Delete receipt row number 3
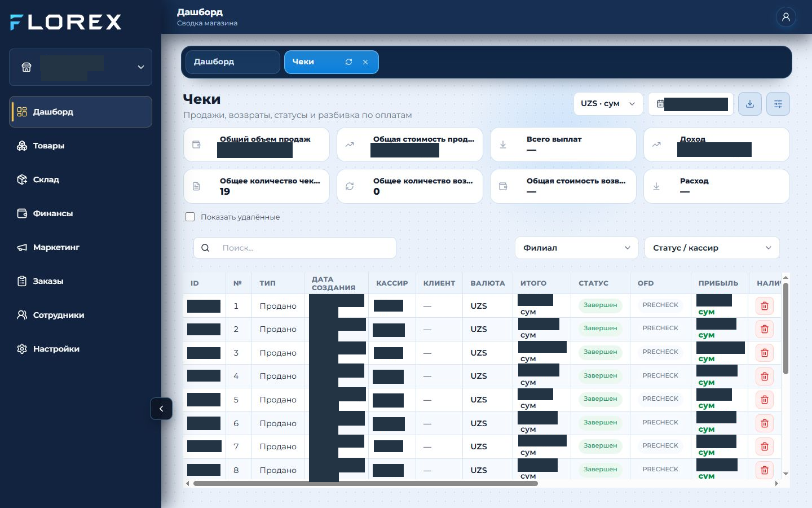 (x=765, y=353)
